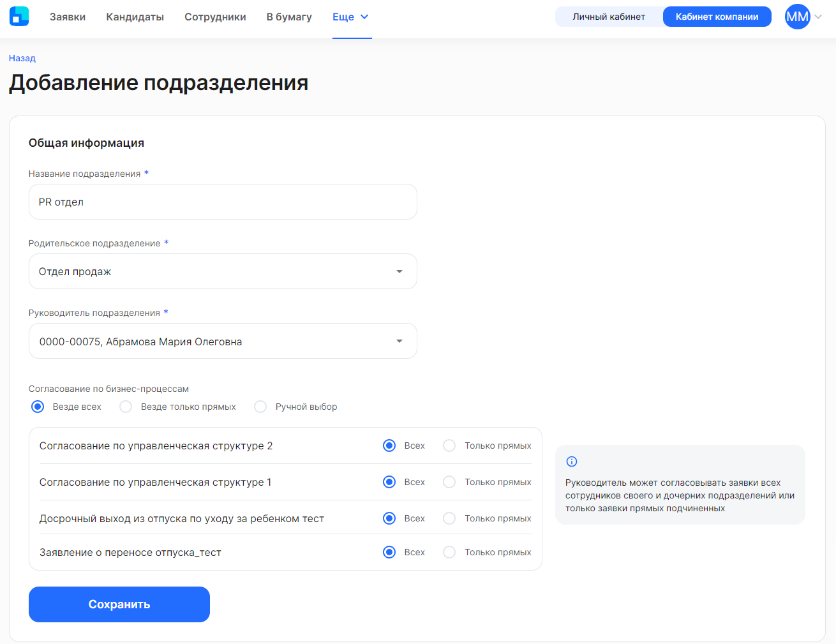836x644 pixels.
Task: Click the Руководитель подразделения label
Action: (94, 313)
